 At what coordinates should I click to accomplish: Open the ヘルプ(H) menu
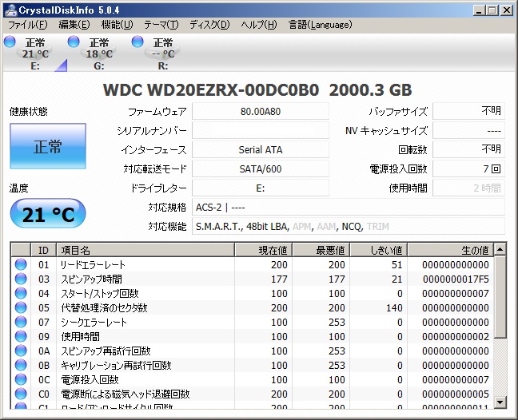[x=259, y=25]
